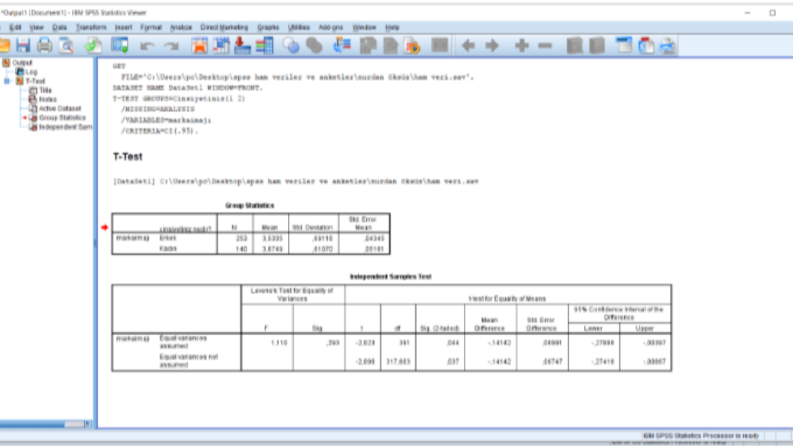
Task: Click the Sig. (2-tailed) value ,044
Action: click(452, 343)
